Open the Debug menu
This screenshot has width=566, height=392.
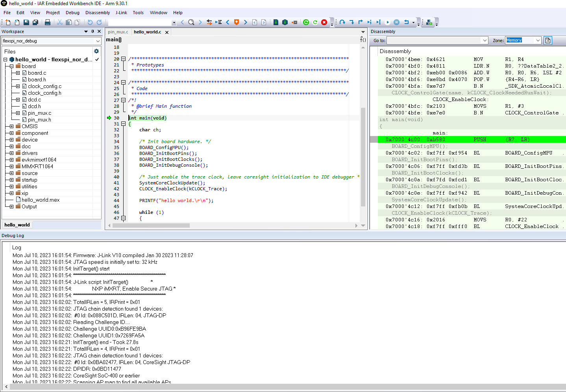coord(72,12)
